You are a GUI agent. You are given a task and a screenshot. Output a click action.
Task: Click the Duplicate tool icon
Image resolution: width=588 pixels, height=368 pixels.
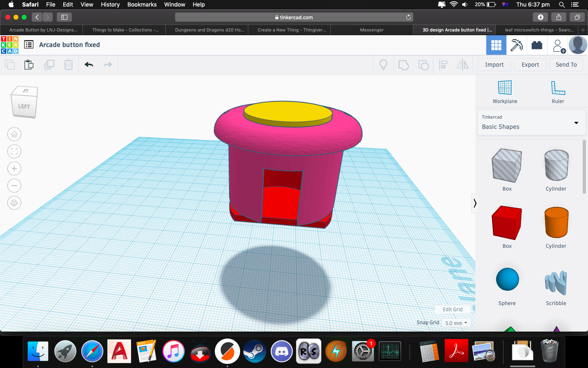point(49,65)
